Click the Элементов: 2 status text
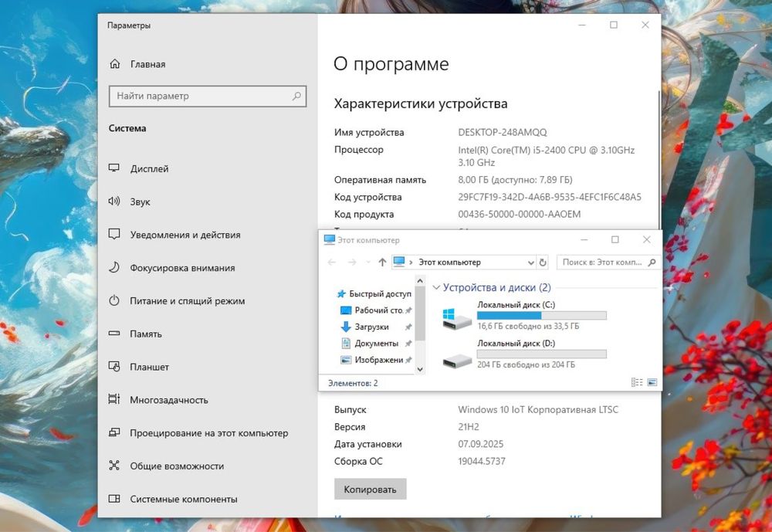 coord(353,383)
